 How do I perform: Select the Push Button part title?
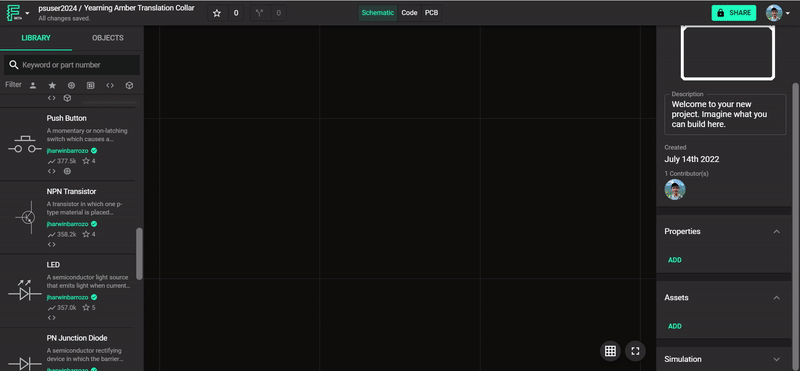(x=66, y=118)
